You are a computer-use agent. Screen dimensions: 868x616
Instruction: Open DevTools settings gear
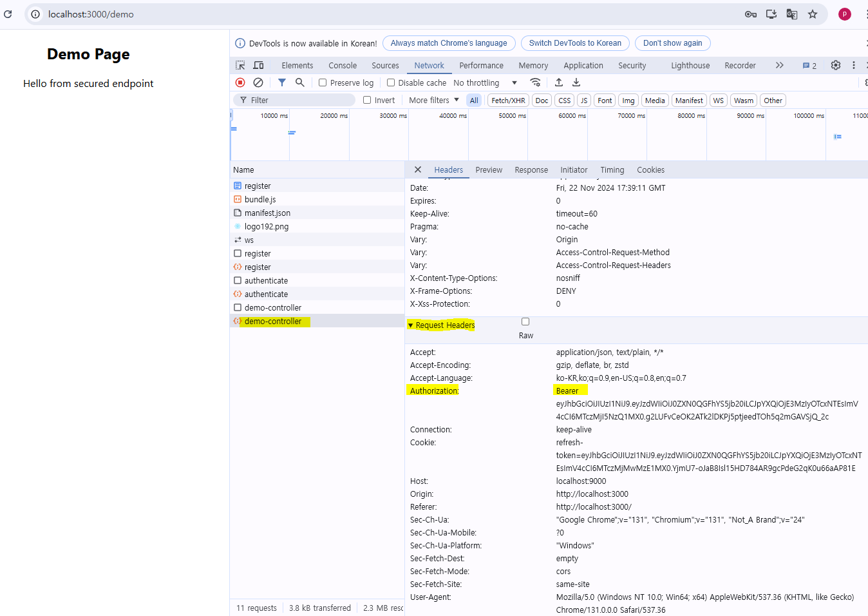coord(836,65)
